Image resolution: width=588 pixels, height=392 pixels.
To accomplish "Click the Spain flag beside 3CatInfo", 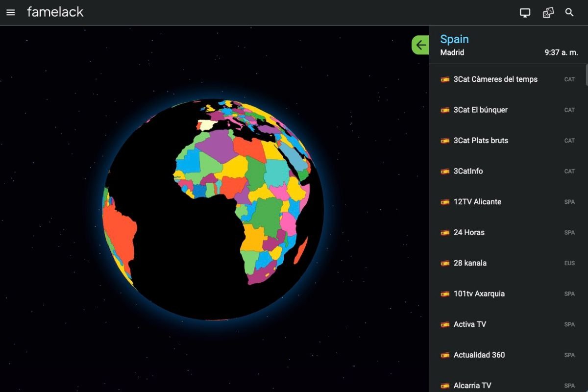I will tap(445, 171).
